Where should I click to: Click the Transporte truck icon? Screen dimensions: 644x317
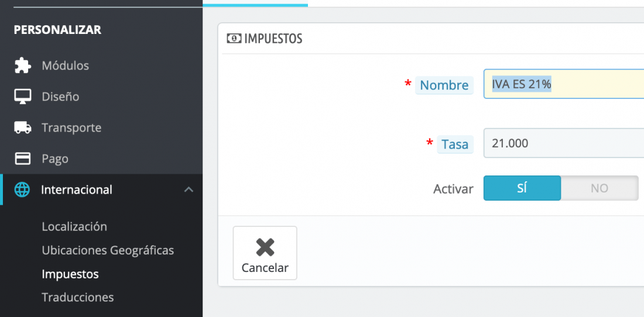pos(23,128)
